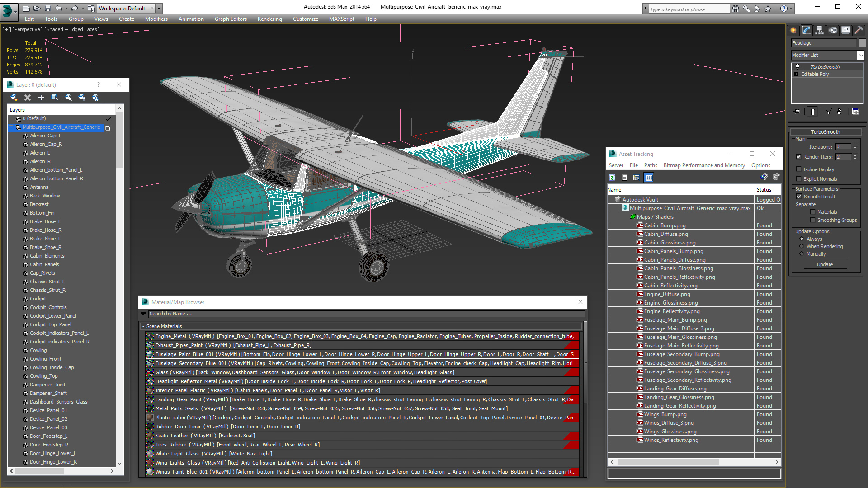Click the TurboSmooth Update button
This screenshot has width=868, height=488.
coord(825,264)
